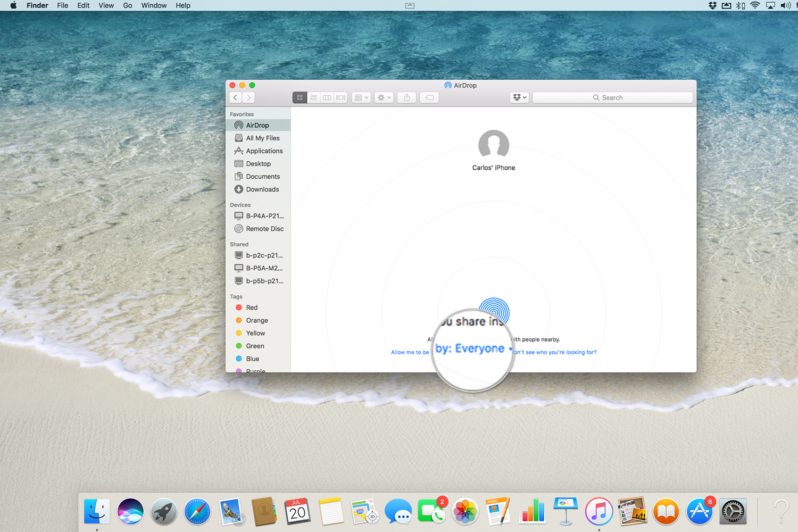
Task: Click Don't see who you're looking for link
Action: point(555,352)
